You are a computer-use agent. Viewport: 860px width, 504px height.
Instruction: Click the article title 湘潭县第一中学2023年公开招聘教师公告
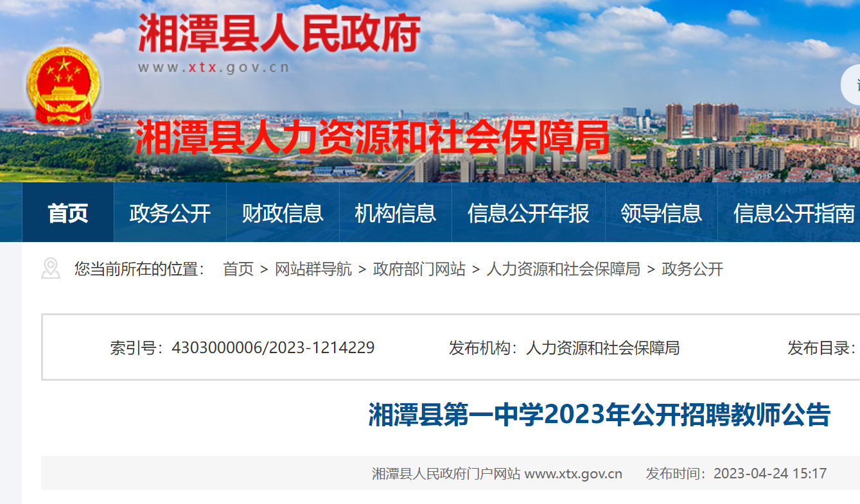pos(599,415)
